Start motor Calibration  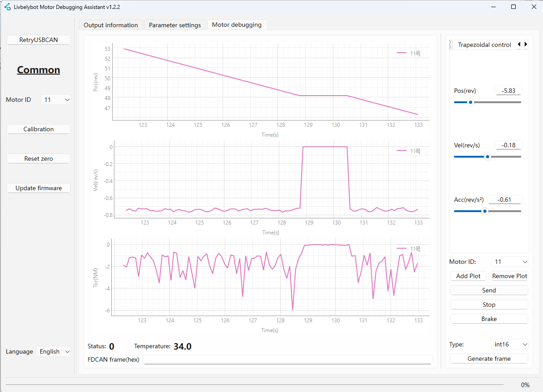38,129
